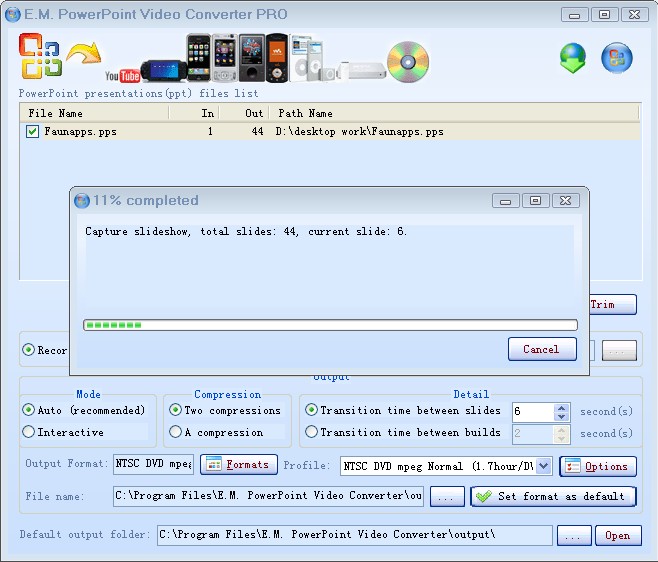This screenshot has width=658, height=562.
Task: Select Transition time between builds option
Action: click(311, 431)
